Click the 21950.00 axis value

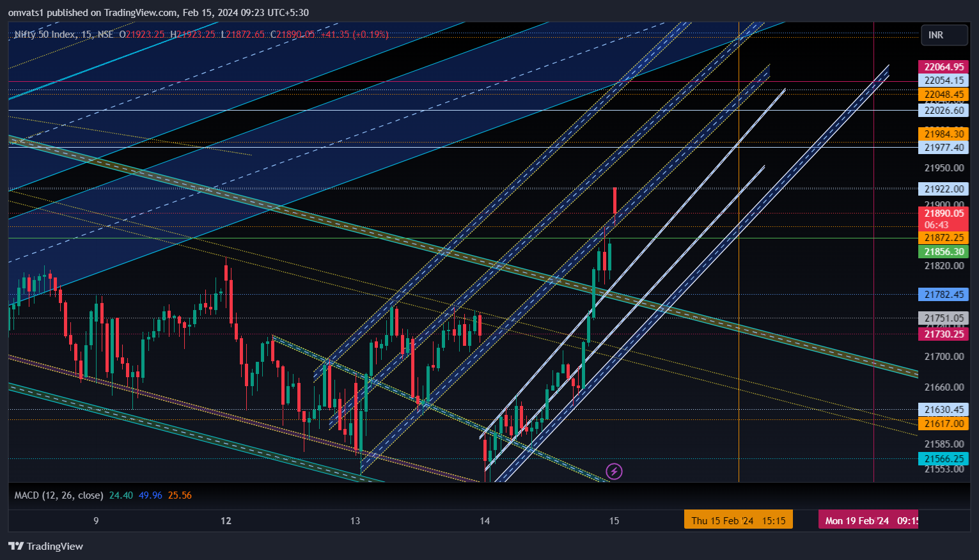click(944, 168)
